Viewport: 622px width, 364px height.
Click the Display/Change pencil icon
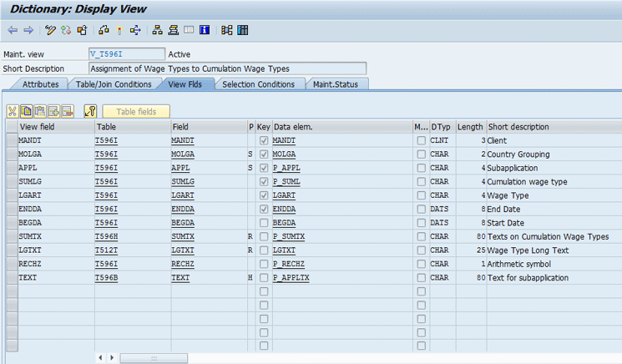coord(51,31)
